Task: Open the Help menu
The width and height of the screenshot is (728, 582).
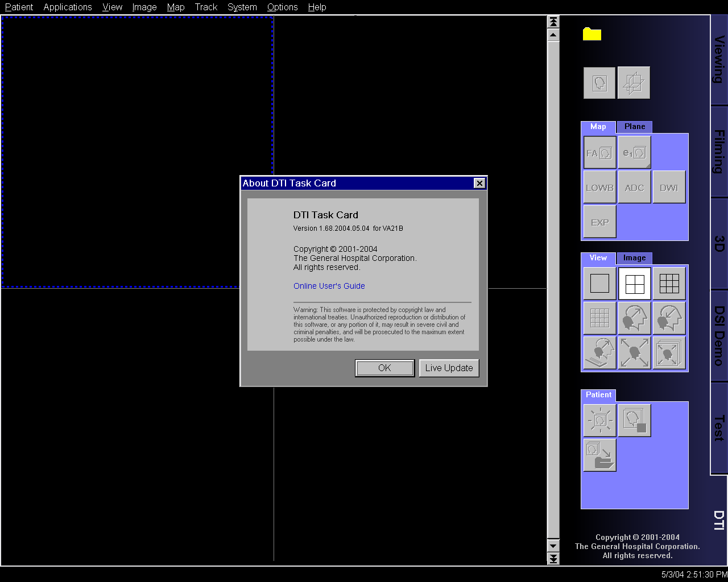Action: (317, 7)
